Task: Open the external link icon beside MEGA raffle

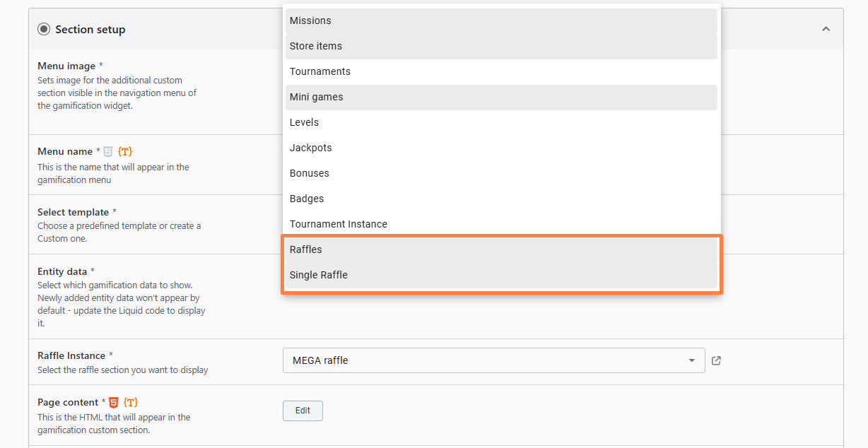Action: (x=716, y=360)
